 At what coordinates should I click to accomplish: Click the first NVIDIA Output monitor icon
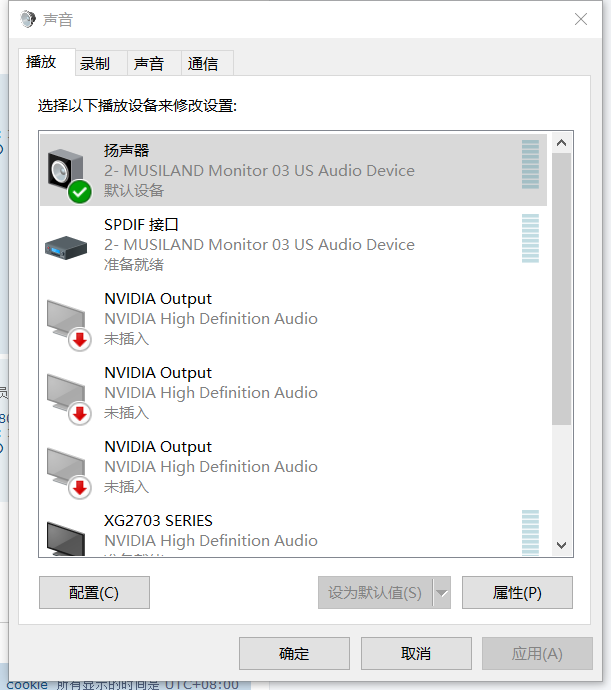tap(69, 325)
